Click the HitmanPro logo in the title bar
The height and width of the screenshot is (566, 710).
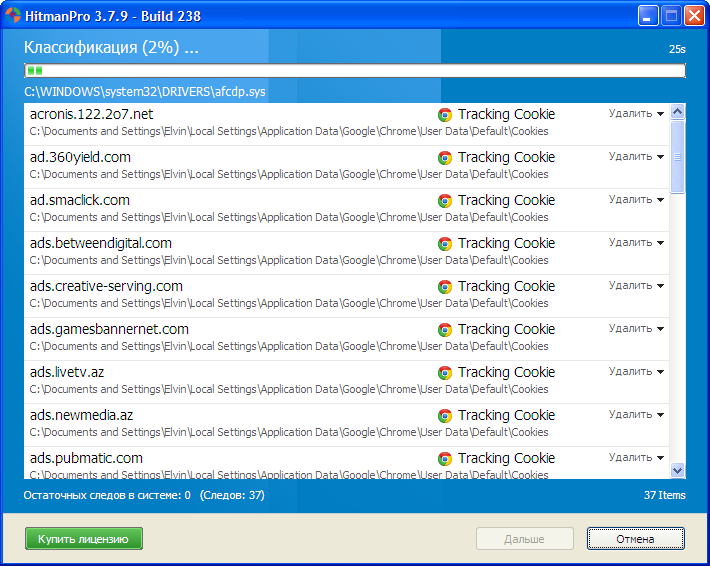13,15
